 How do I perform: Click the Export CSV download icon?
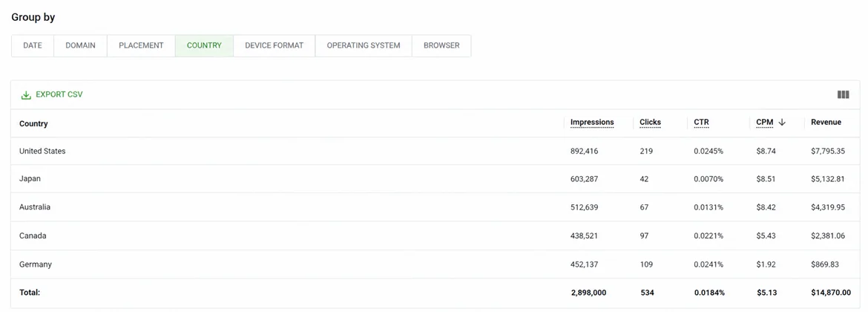[26, 95]
